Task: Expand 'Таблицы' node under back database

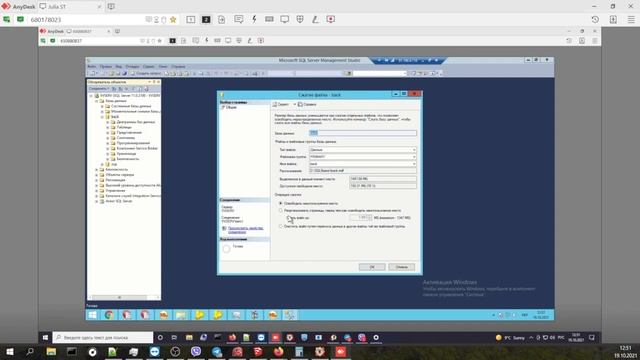Action: point(108,127)
